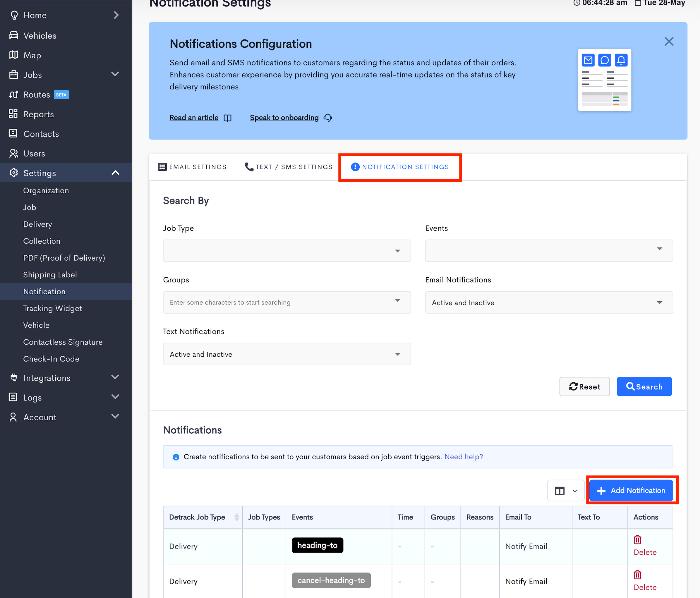Click the trash icon for heading-to row
The height and width of the screenshot is (598, 700).
637,539
